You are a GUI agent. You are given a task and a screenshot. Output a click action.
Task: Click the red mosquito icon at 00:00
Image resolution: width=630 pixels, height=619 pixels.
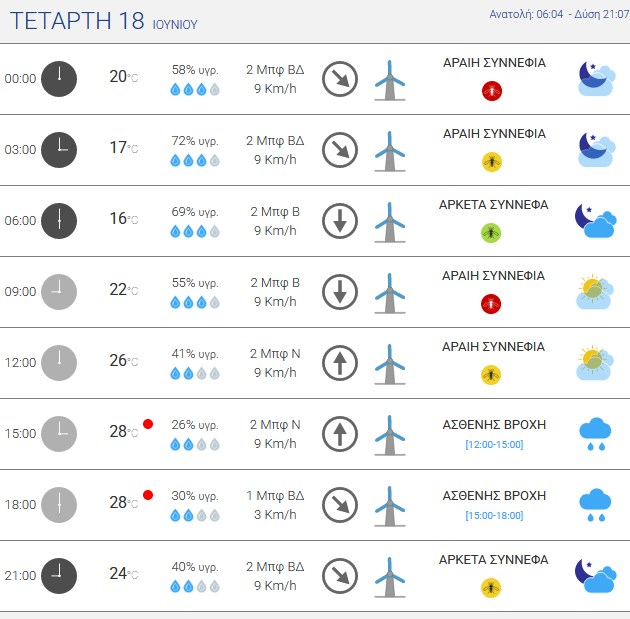tap(492, 91)
